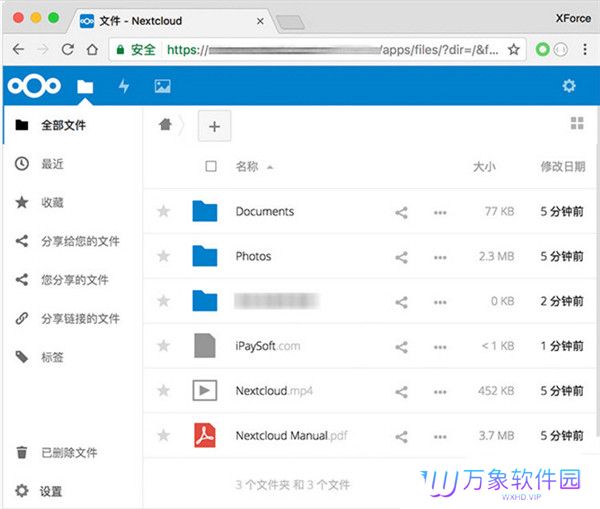
Task: Open the Chrome three-dot menu
Action: click(585, 49)
